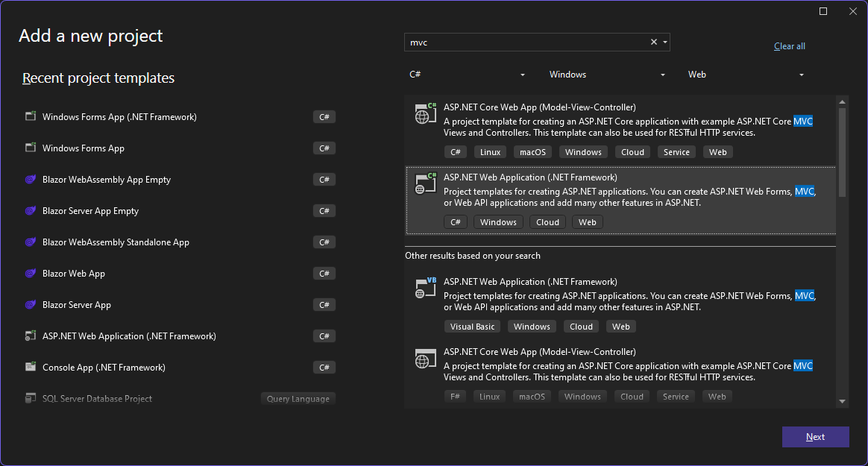Open the C# language filter dropdown
The image size is (868, 466).
[468, 75]
